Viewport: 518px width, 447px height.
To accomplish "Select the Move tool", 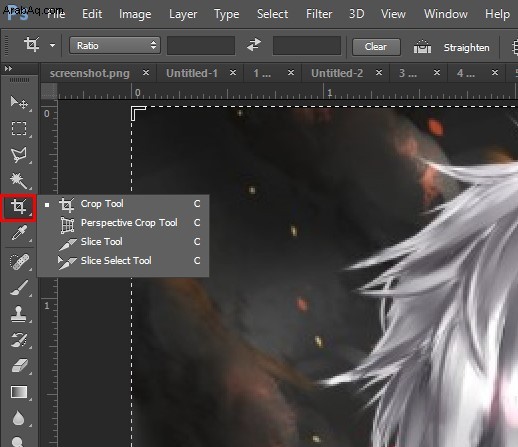I will pos(19,102).
